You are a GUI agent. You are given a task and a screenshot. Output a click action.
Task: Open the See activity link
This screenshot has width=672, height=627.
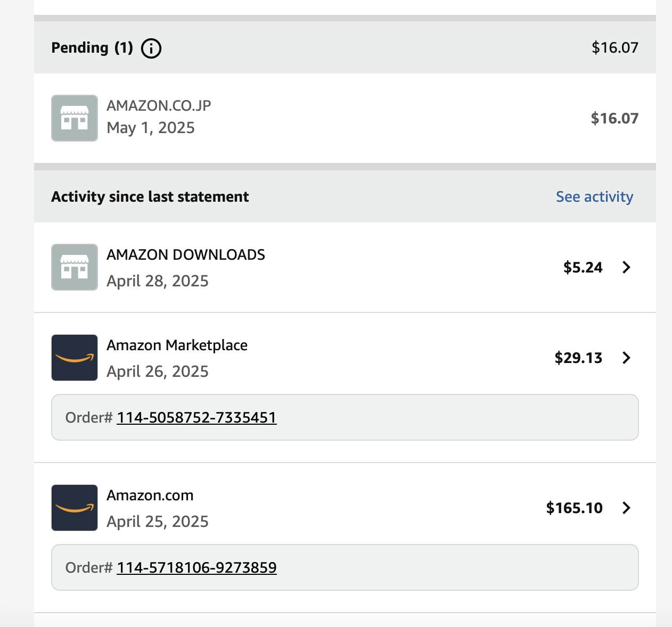click(595, 197)
